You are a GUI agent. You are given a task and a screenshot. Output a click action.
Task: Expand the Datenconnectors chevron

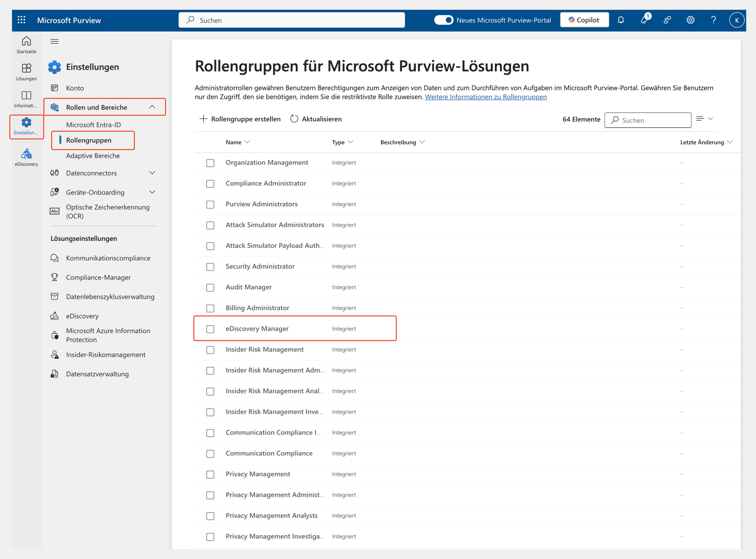(x=152, y=173)
